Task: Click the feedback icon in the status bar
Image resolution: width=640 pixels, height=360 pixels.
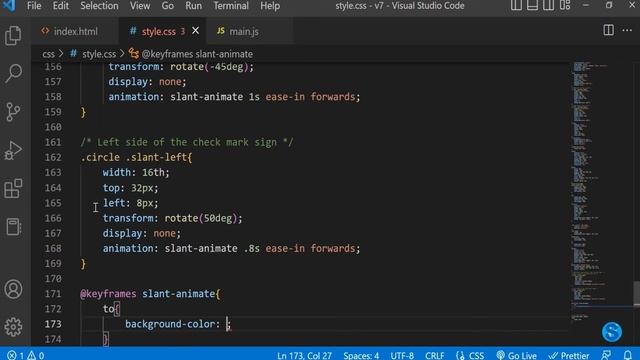Action: click(606, 355)
